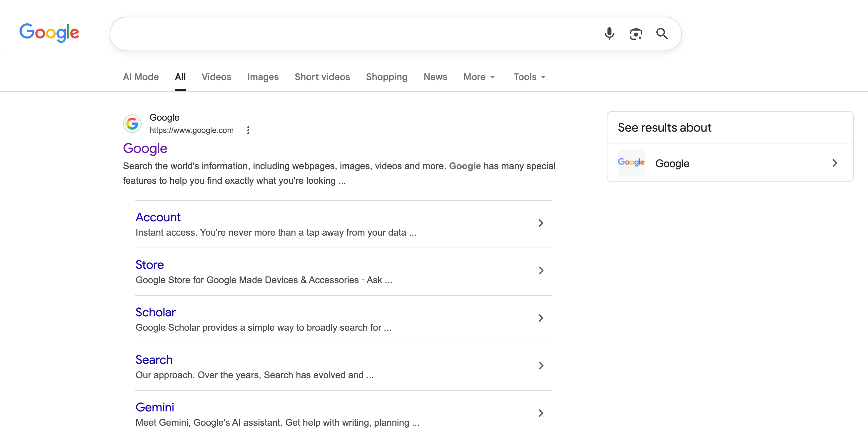The image size is (868, 436).
Task: Click chevron arrow in Google knowledge card
Action: [x=835, y=163]
